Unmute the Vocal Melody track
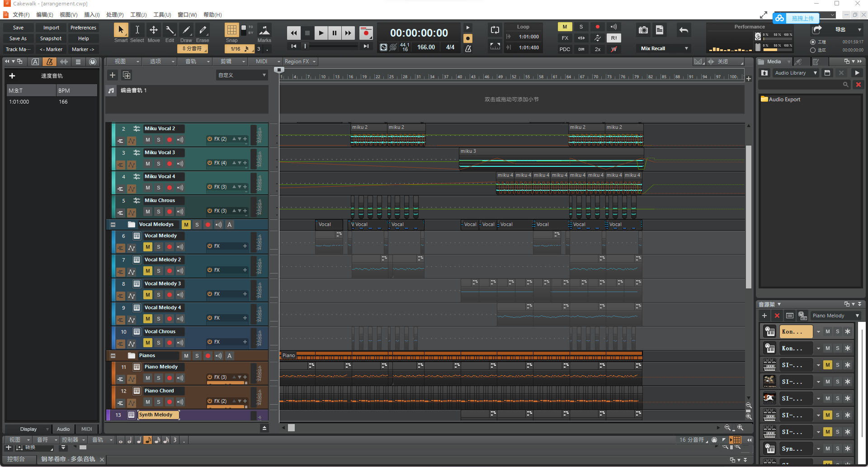868x467 pixels. tap(148, 247)
